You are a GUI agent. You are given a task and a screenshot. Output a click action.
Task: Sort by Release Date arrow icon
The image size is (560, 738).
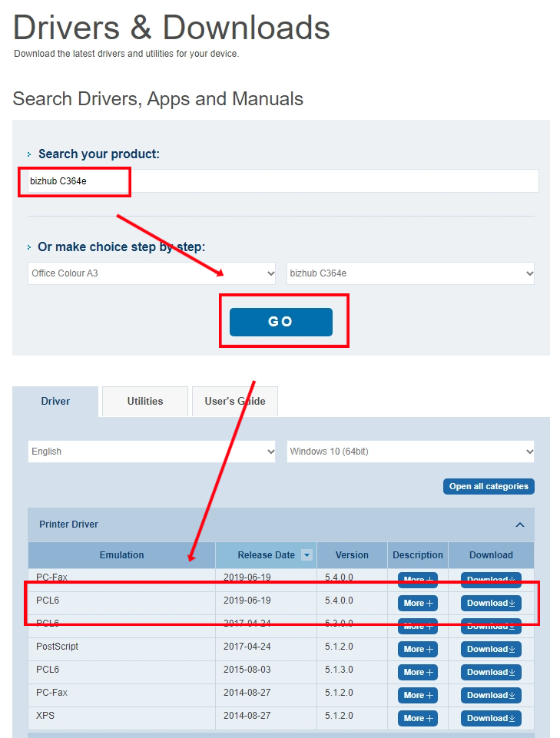[x=307, y=555]
